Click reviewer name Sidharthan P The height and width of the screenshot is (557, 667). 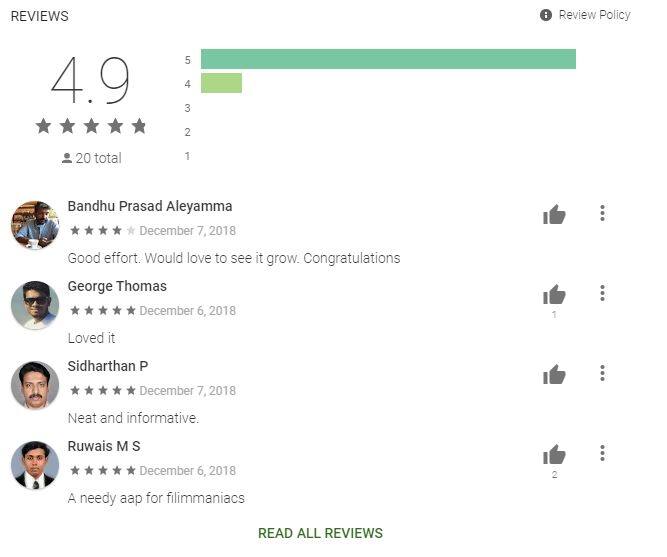108,366
